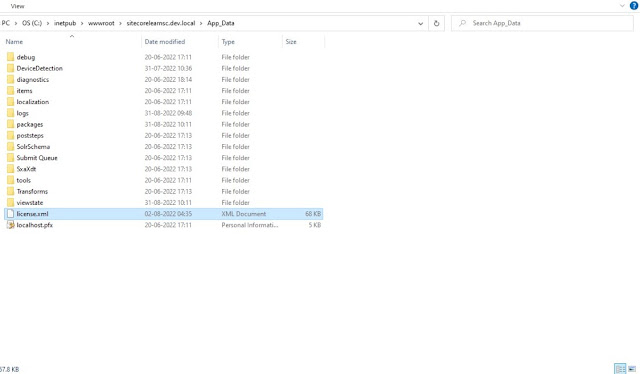Click the search magnifier icon

[x=462, y=23]
